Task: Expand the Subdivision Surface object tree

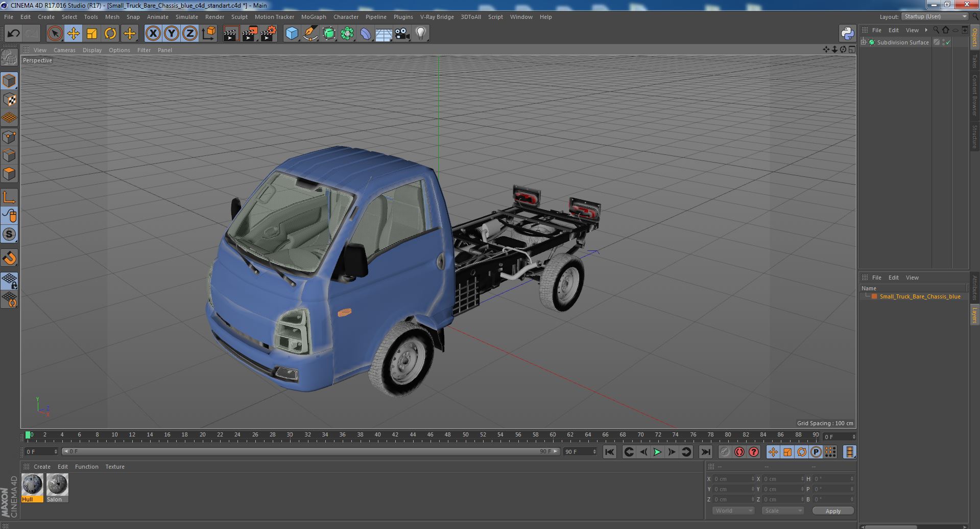Action: pos(864,42)
